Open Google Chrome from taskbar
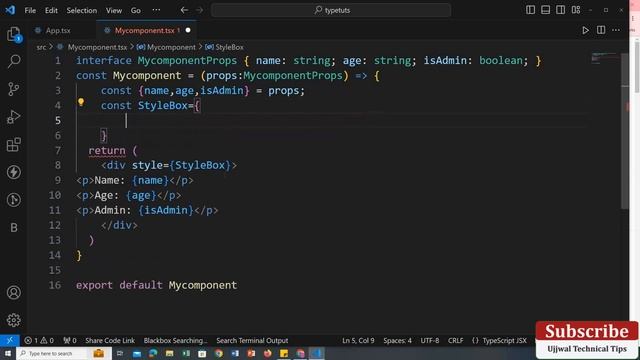The width and height of the screenshot is (640, 360). pos(219,353)
